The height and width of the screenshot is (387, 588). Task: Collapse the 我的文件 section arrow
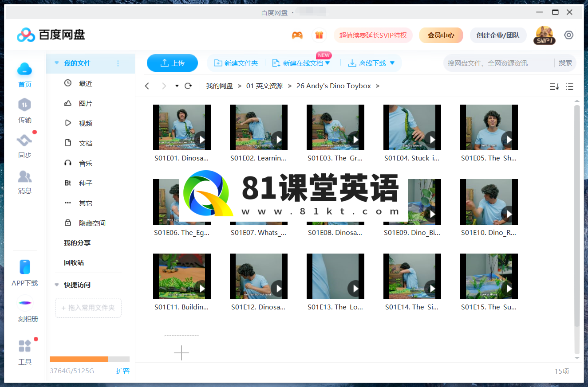click(x=56, y=63)
